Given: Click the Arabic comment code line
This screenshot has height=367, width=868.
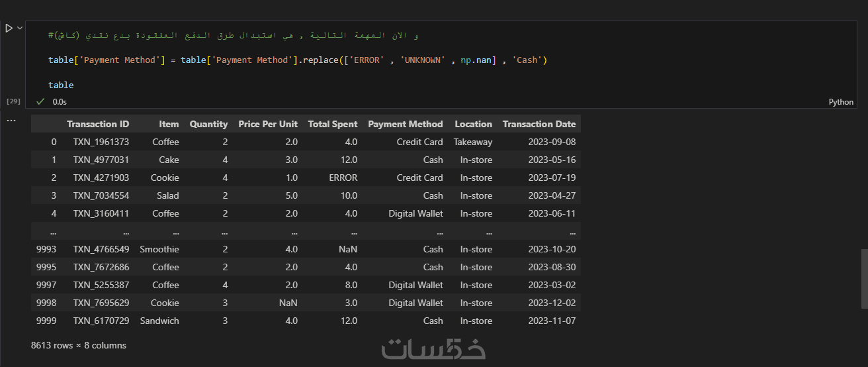Looking at the screenshot, I should click(x=233, y=34).
